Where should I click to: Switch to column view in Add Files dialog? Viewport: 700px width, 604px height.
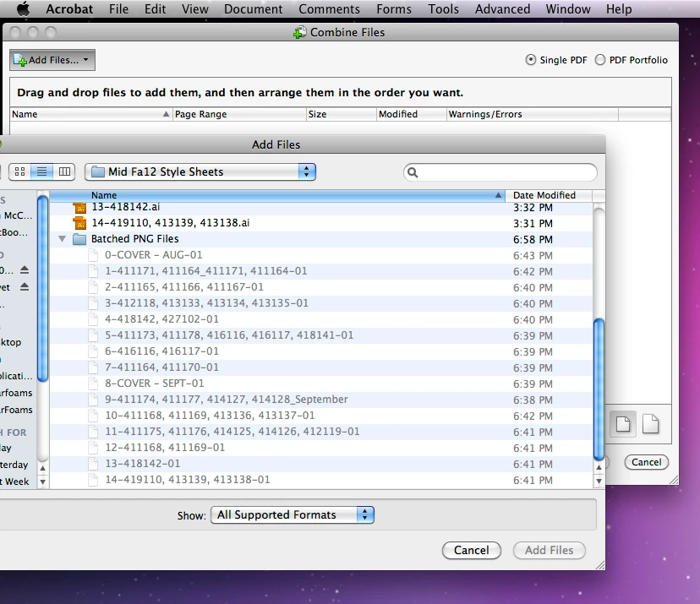coord(64,171)
